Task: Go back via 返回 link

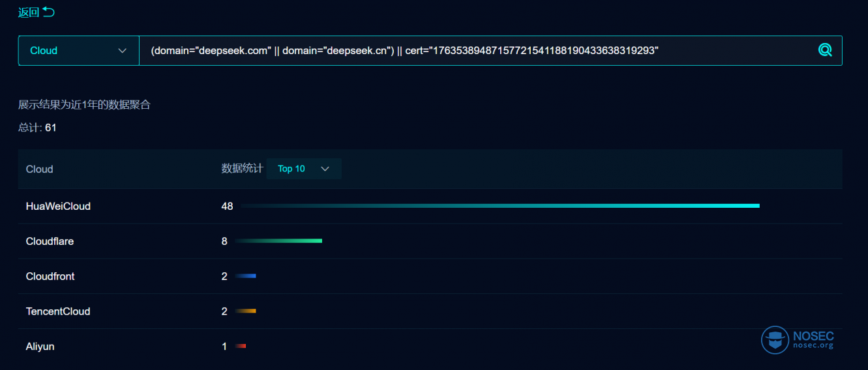Action: click(x=29, y=12)
